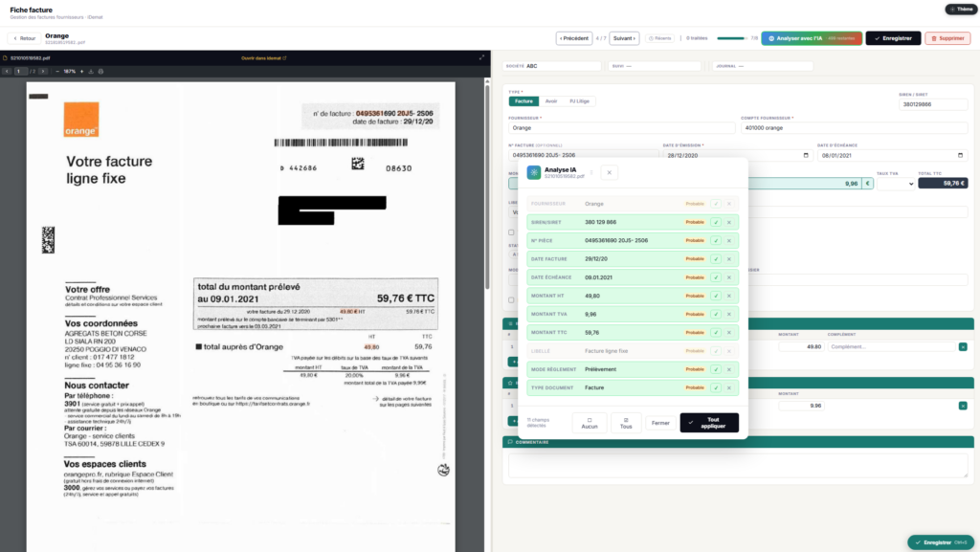The image size is (980, 552).
Task: Accept the N° Pièce suggestion checkmark
Action: (x=716, y=240)
